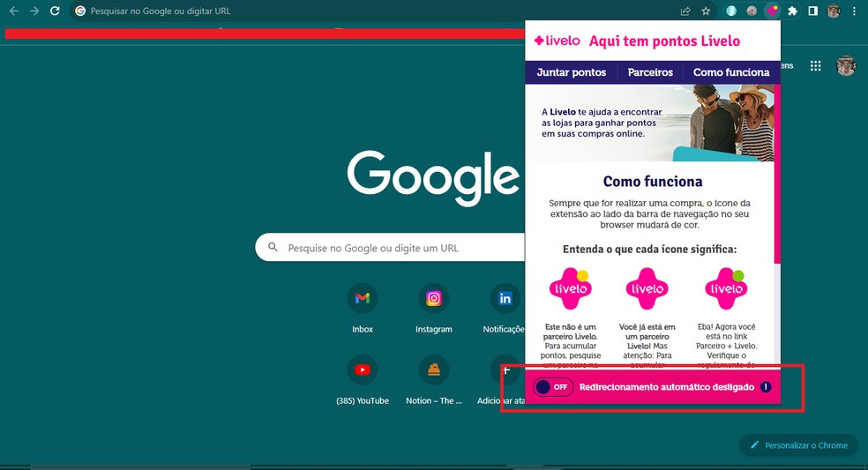Open the LinkedIn Notificações shortcut
The image size is (868, 470).
click(505, 308)
